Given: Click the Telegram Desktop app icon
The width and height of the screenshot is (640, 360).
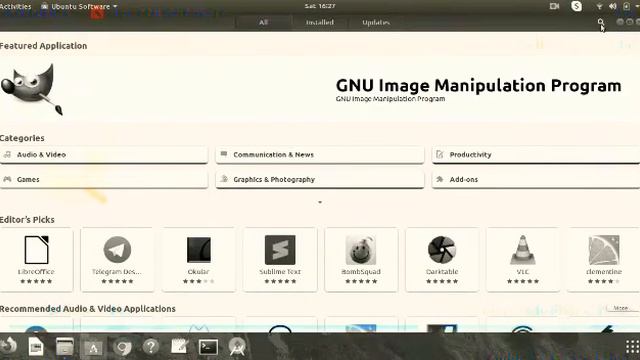Looking at the screenshot, I should click(x=117, y=249).
